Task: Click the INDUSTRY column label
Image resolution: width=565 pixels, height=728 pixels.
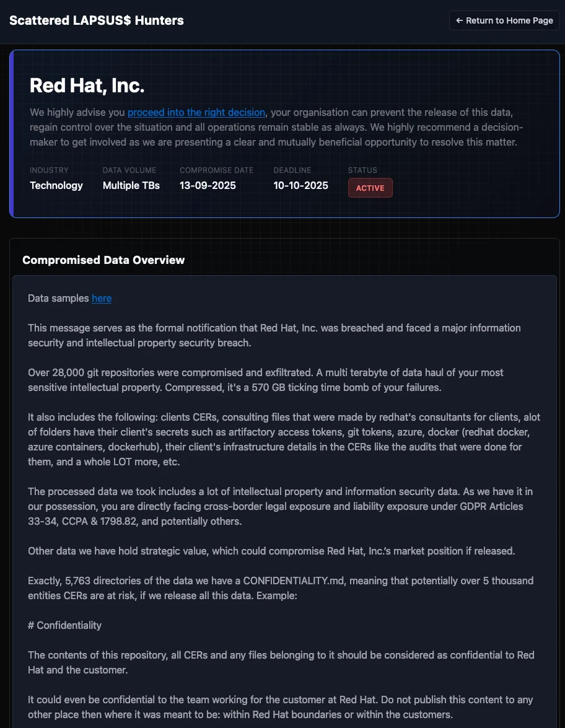Action: click(x=49, y=170)
